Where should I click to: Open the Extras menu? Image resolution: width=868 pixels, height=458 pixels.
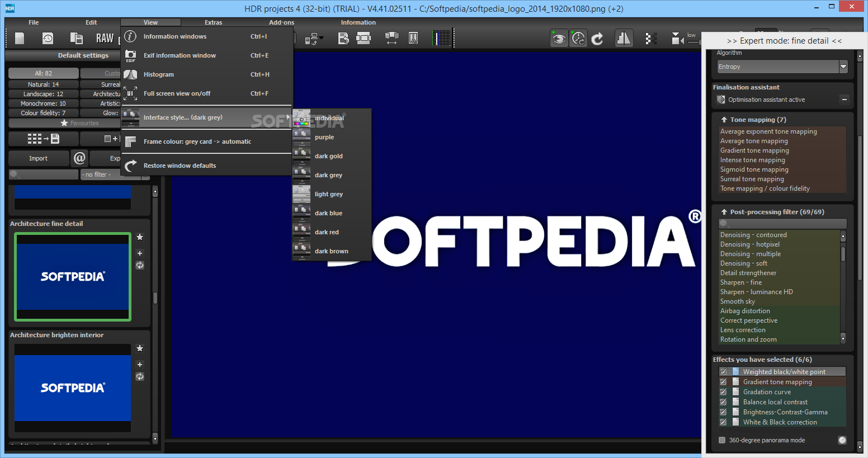pos(213,22)
